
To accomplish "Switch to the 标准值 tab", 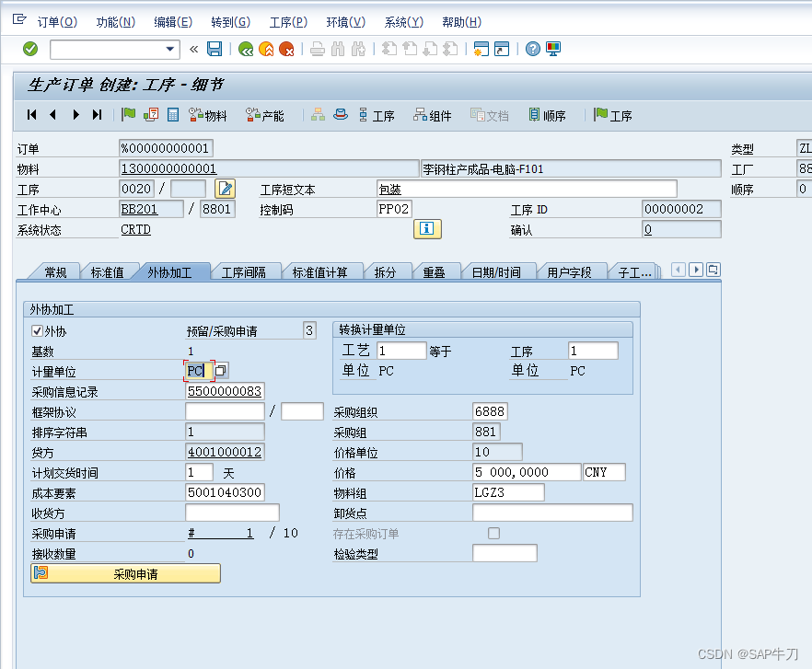I will point(107,272).
